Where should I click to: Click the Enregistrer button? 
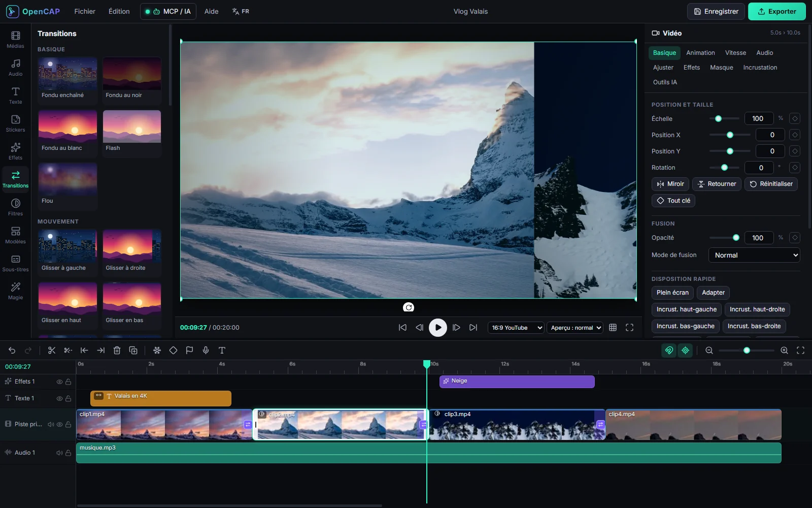(716, 11)
